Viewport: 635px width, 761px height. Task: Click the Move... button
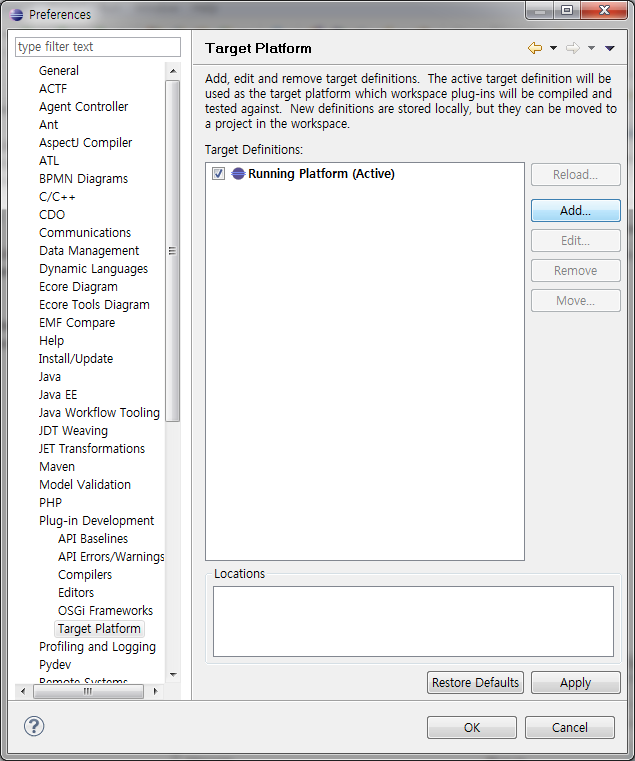(576, 301)
